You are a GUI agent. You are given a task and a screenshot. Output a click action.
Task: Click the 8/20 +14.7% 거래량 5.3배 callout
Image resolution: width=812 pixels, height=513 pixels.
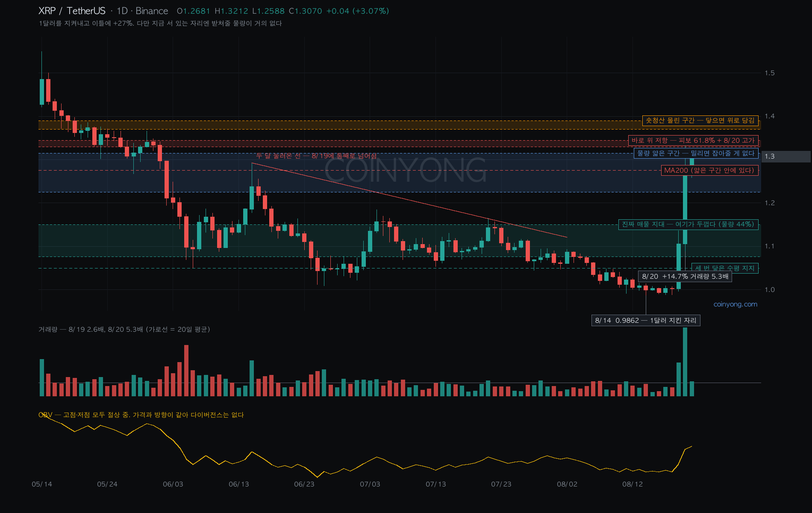685,277
